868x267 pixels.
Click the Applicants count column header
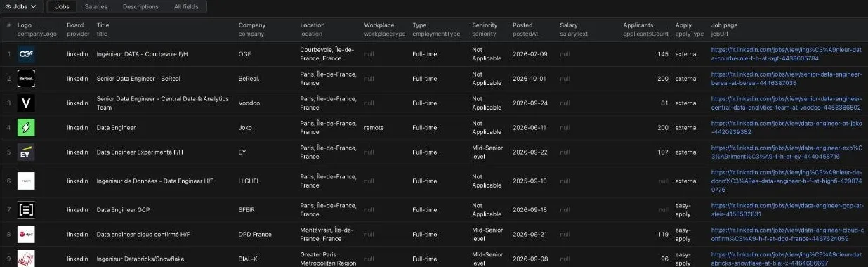[x=646, y=29]
